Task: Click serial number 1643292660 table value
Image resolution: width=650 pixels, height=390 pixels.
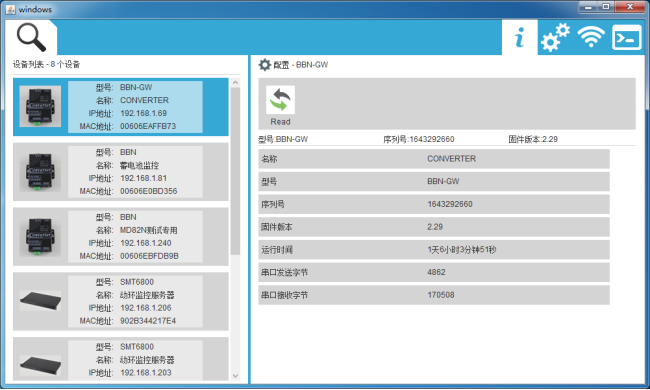Action: tap(450, 204)
